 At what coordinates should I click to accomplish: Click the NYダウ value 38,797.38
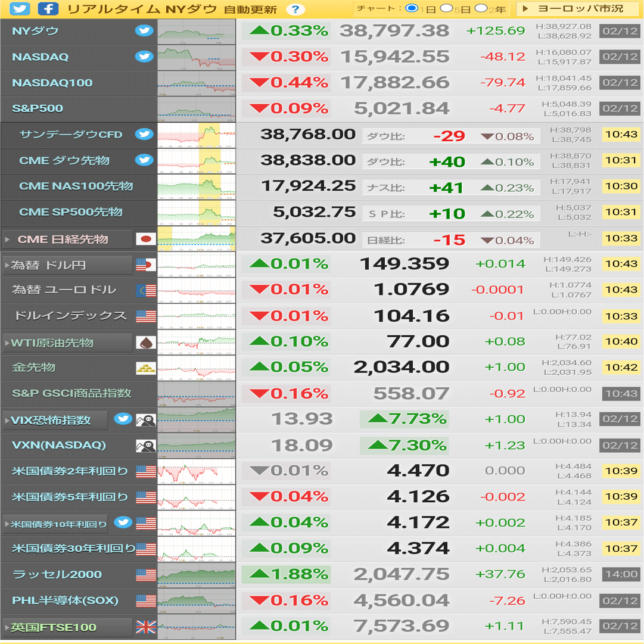(394, 31)
